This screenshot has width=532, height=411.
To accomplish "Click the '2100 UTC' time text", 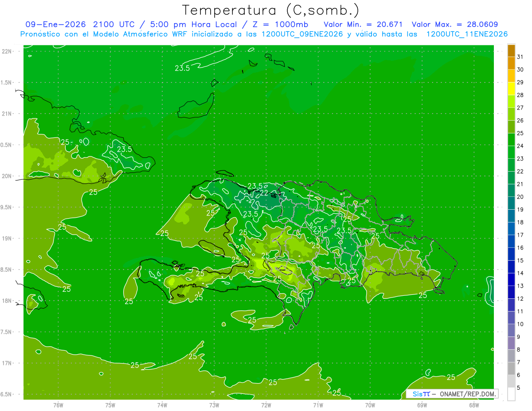I will click(115, 24).
